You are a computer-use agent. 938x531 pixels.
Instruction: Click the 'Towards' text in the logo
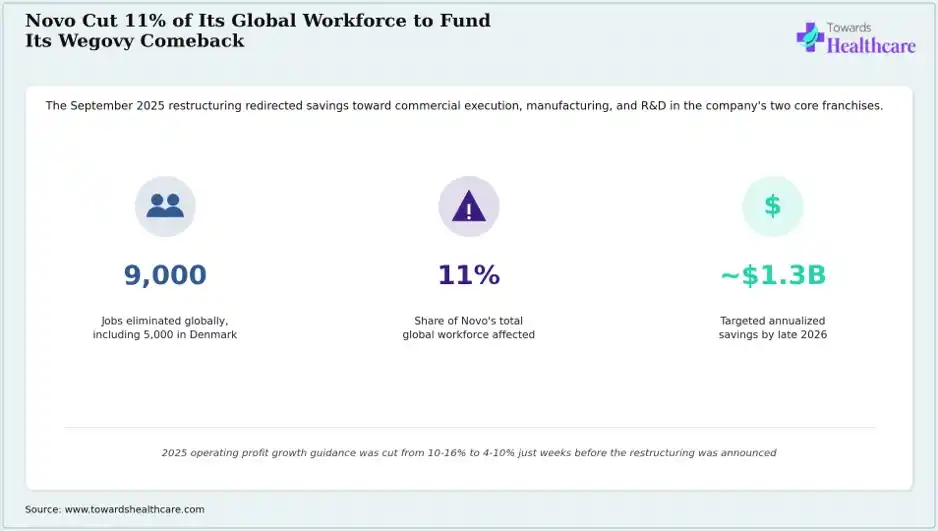(849, 28)
